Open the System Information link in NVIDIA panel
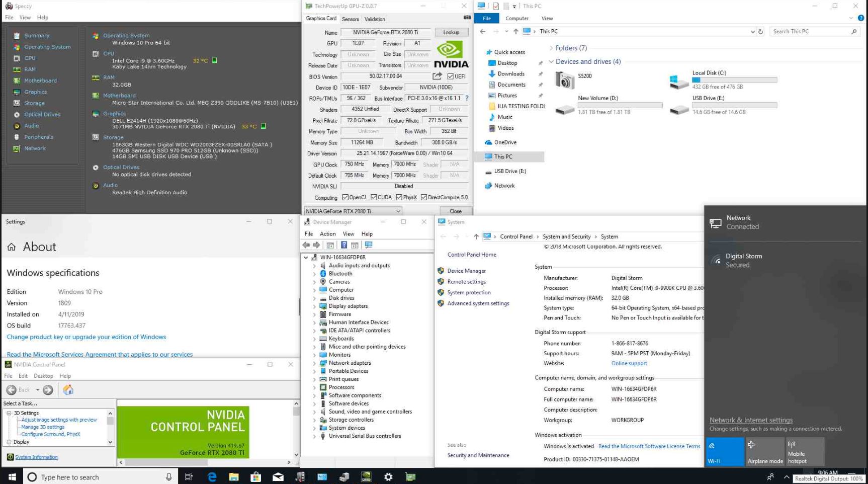 click(x=36, y=457)
